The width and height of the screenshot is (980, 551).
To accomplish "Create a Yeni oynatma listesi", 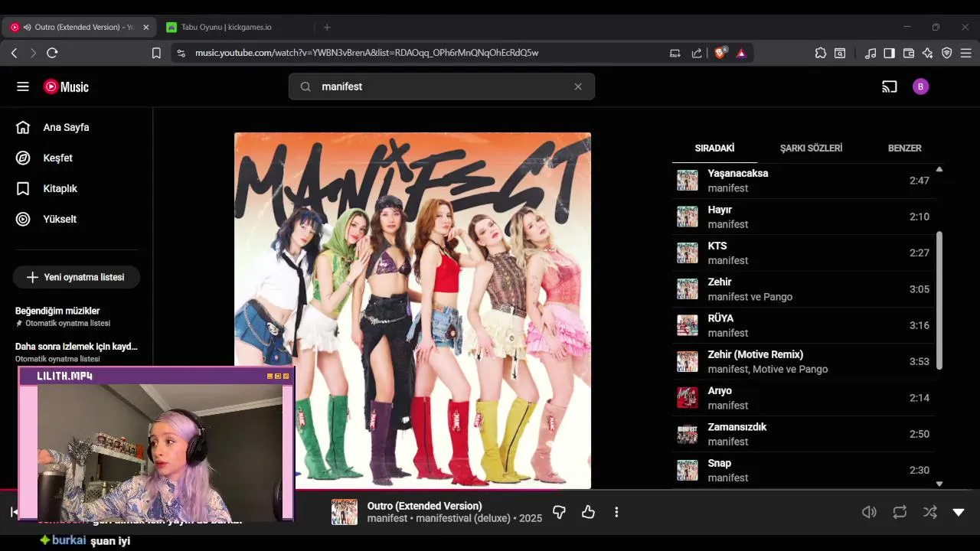I will pos(76,277).
